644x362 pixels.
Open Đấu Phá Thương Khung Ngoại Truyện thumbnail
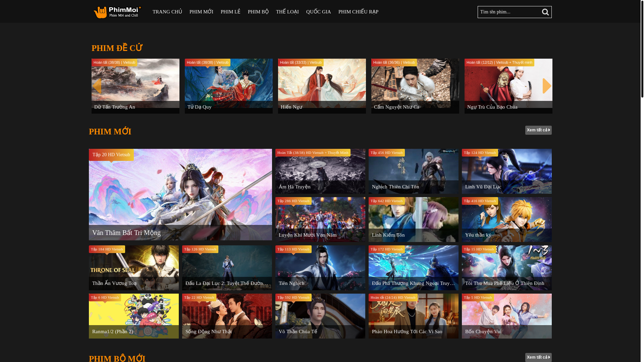pyautogui.click(x=414, y=268)
